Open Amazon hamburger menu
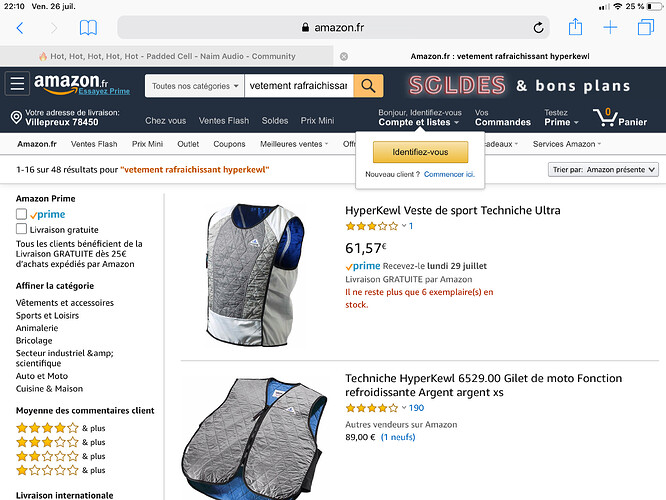The width and height of the screenshot is (666, 500). point(17,84)
